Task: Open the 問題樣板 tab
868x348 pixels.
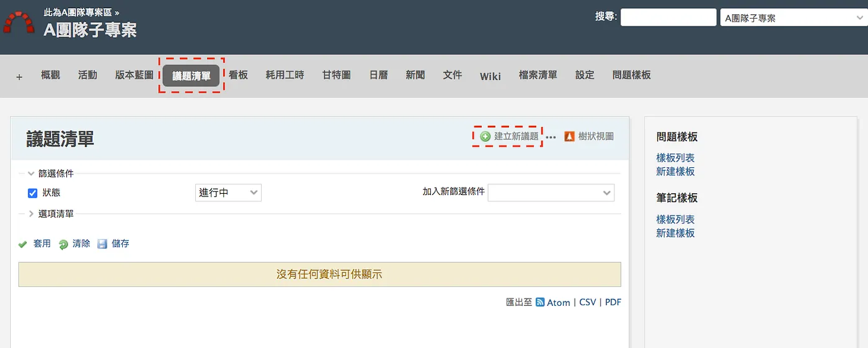Action: [632, 75]
